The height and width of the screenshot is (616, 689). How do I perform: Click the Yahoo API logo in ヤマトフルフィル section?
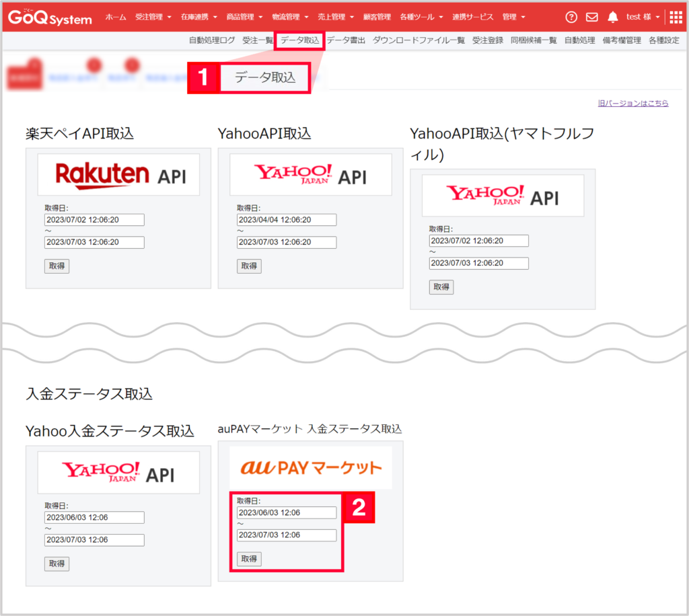pyautogui.click(x=502, y=195)
